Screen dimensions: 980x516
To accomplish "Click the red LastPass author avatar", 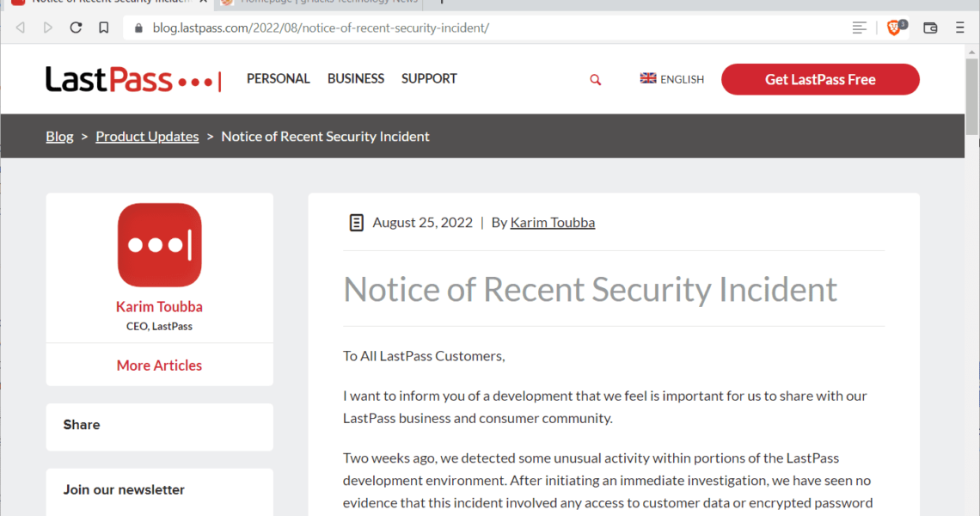I will click(159, 245).
